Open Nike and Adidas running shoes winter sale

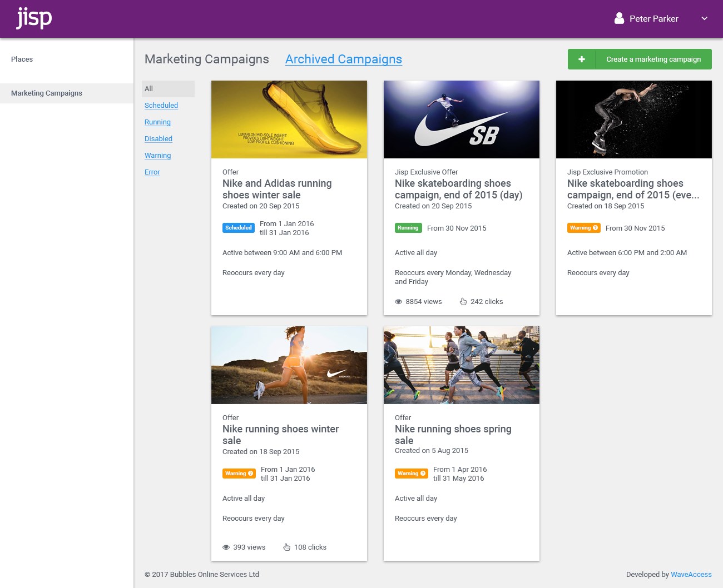(x=277, y=189)
